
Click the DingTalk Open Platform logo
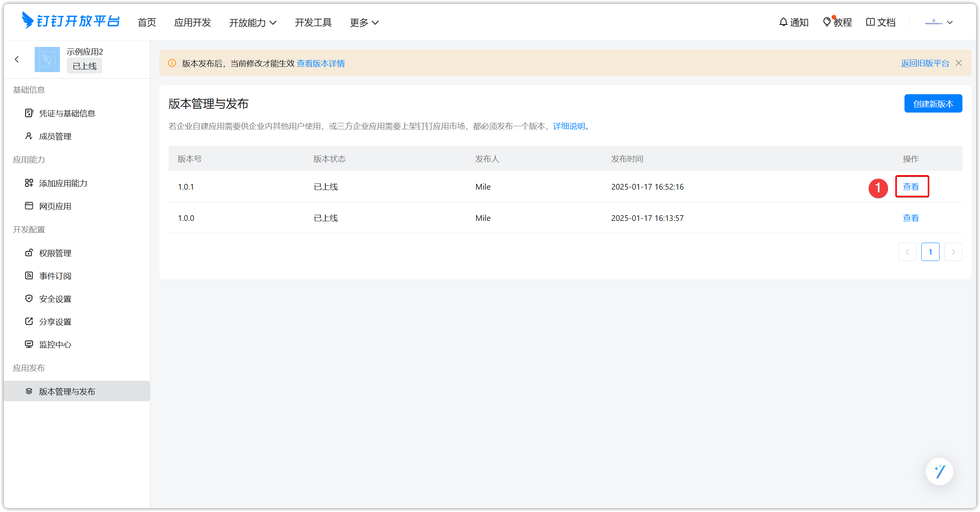point(71,21)
